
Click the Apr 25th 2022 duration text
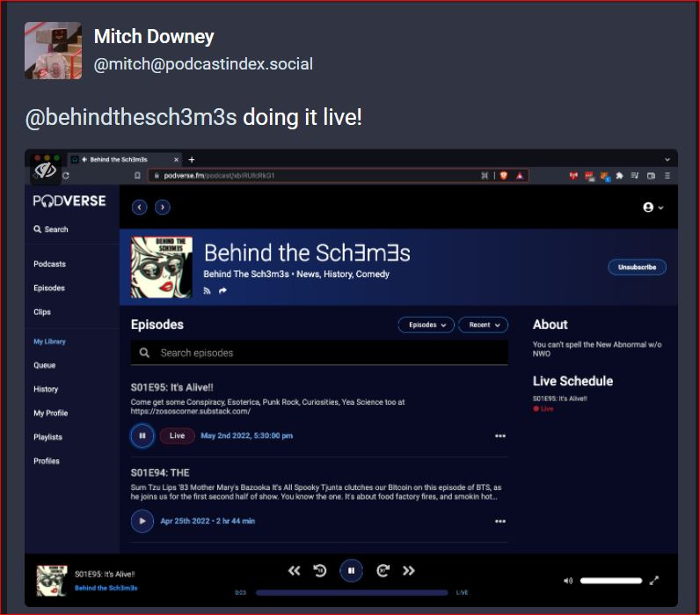(x=208, y=521)
